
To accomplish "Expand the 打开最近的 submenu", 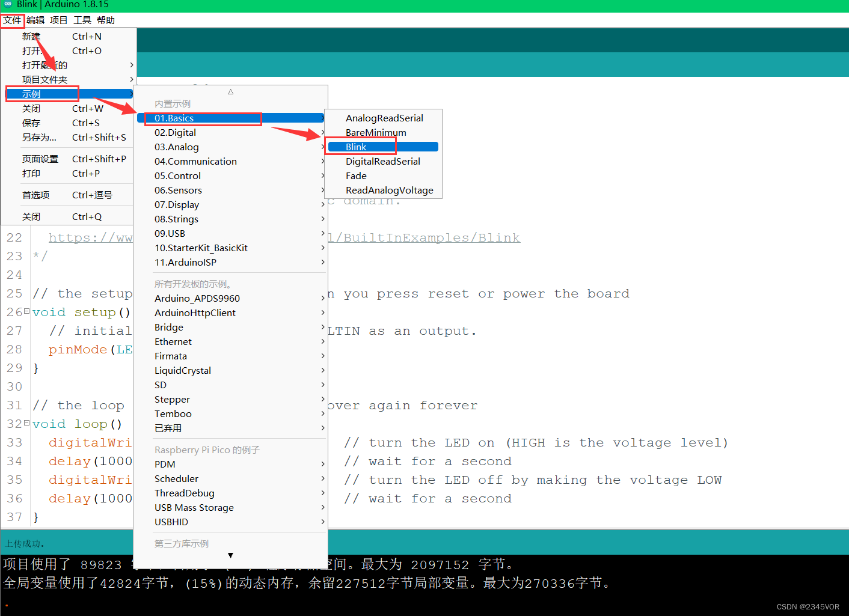I will [69, 65].
